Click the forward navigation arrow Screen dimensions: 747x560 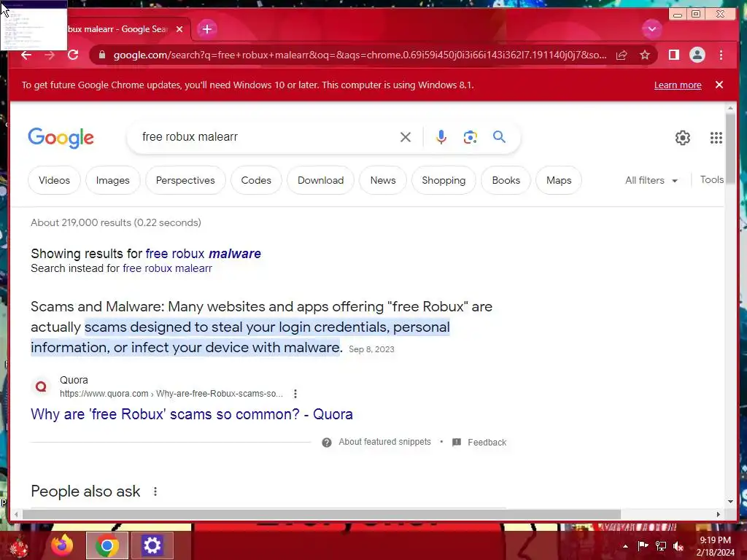[50, 55]
